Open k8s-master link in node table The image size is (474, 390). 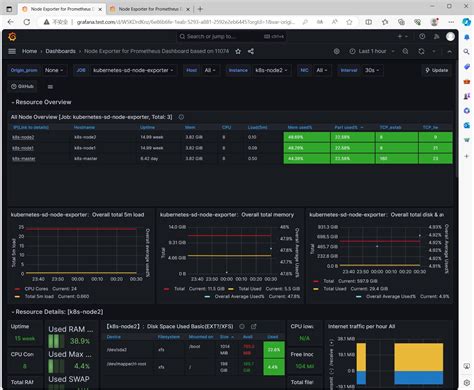coord(24,159)
